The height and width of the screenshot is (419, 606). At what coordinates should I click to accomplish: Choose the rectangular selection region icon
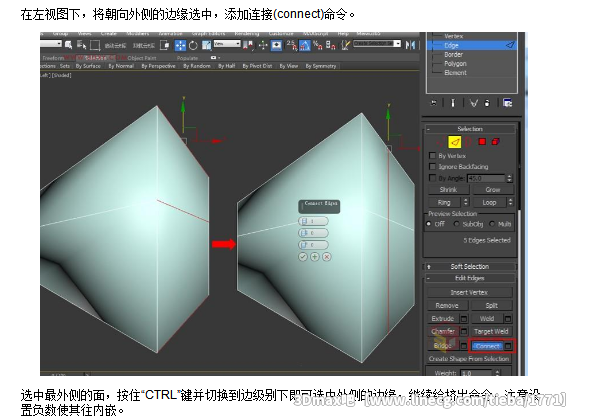95,46
